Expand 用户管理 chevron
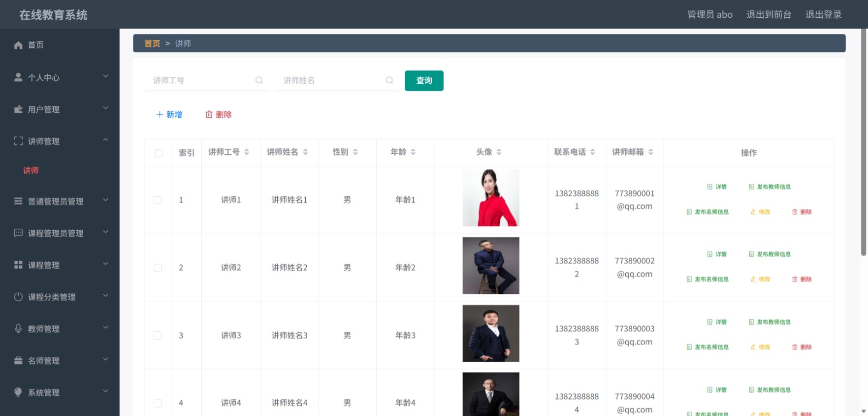The height and width of the screenshot is (416, 868). coord(105,108)
